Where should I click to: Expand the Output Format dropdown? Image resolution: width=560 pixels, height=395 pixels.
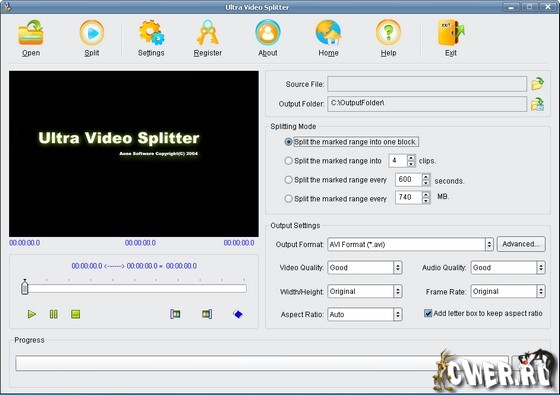point(489,245)
